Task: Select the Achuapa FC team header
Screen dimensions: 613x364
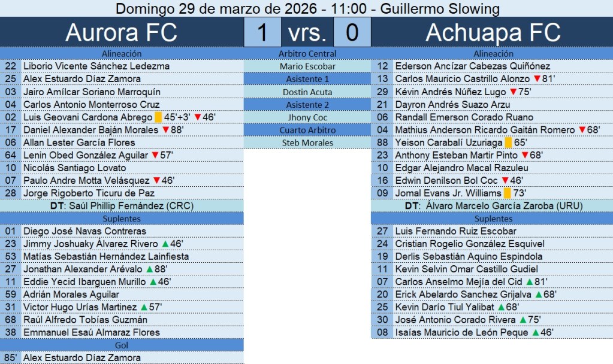Action: (x=492, y=32)
